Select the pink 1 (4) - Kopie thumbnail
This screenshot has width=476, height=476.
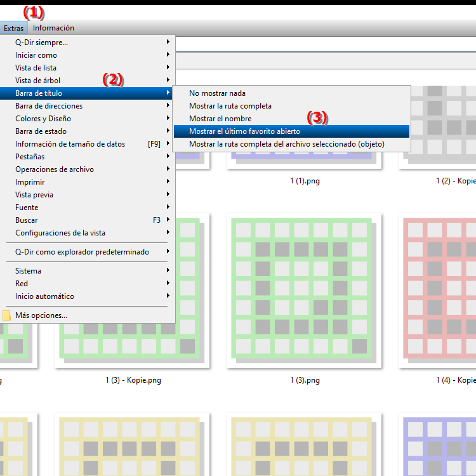pyautogui.click(x=437, y=291)
